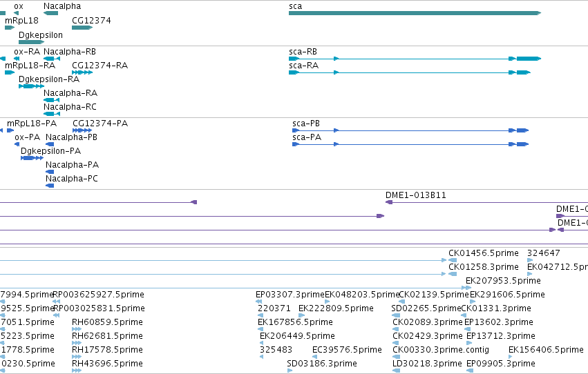
Task: Select the CK01456.5prime EST
Action: point(453,261)
